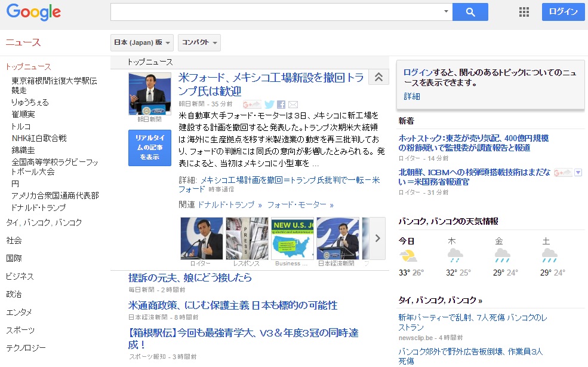The width and height of the screenshot is (588, 367).
Task: Open 円 topic in sidebar
Action: 15,183
